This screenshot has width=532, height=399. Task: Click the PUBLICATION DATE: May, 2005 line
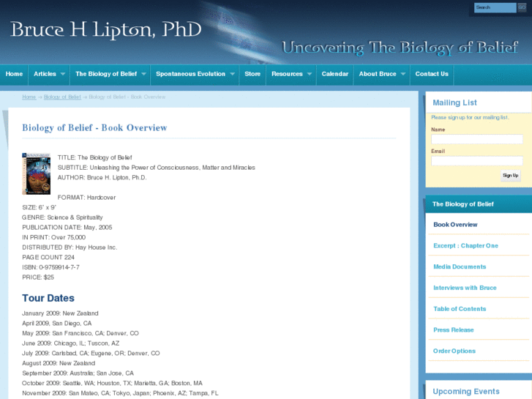(67, 228)
